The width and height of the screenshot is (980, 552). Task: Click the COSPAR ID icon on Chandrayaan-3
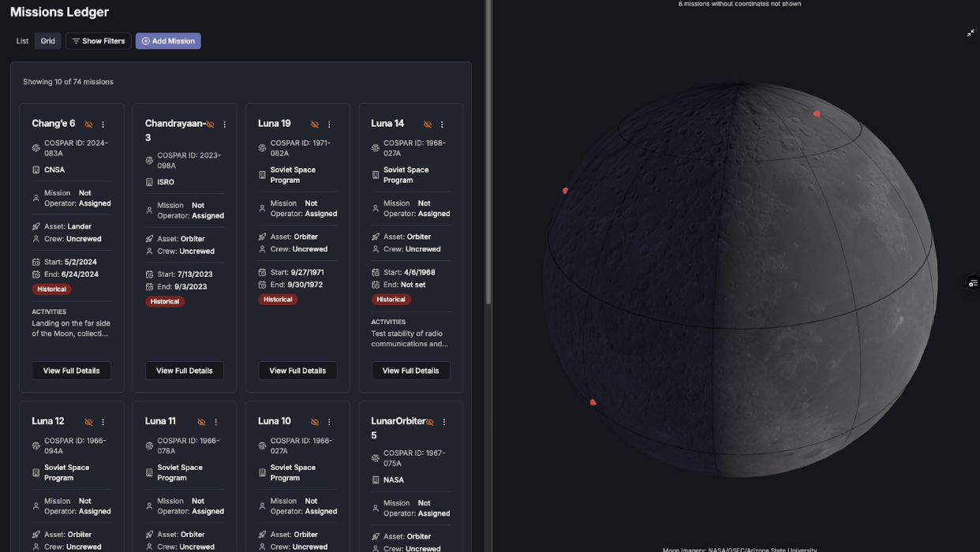click(149, 161)
